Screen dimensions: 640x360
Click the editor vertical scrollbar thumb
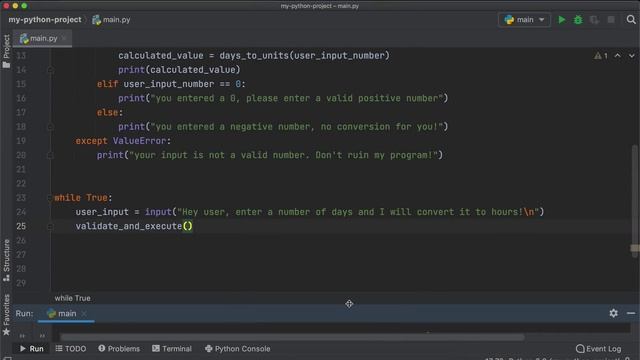(x=634, y=200)
